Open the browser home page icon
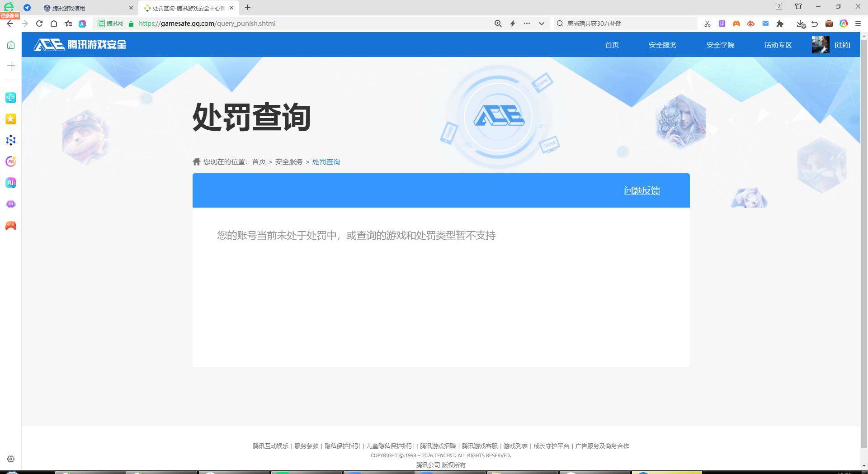The height and width of the screenshot is (474, 868). coord(54,24)
